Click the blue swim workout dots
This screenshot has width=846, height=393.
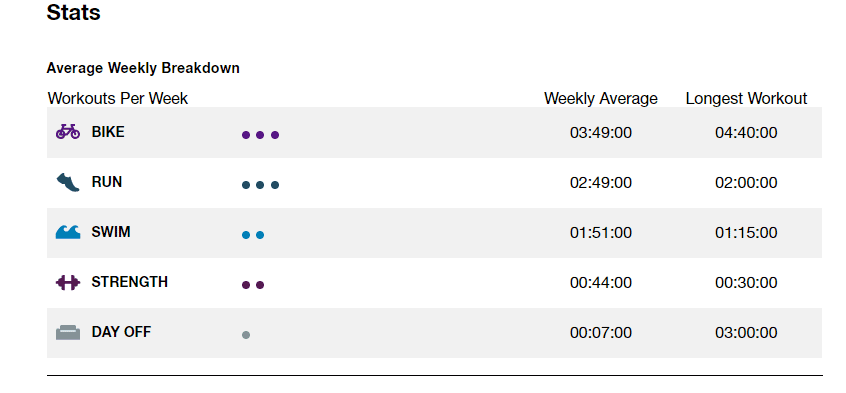tap(253, 235)
